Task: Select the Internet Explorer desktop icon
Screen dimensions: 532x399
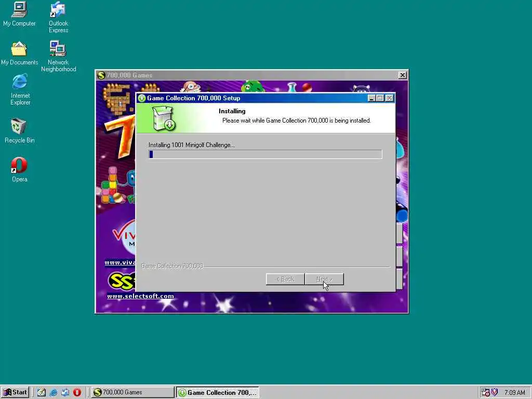Action: pos(20,89)
